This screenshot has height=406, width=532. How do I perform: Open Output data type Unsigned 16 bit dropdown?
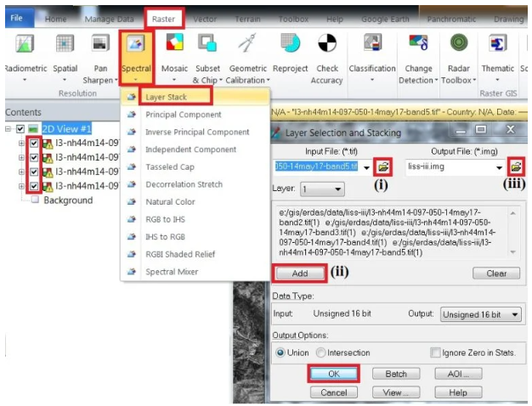pos(480,314)
